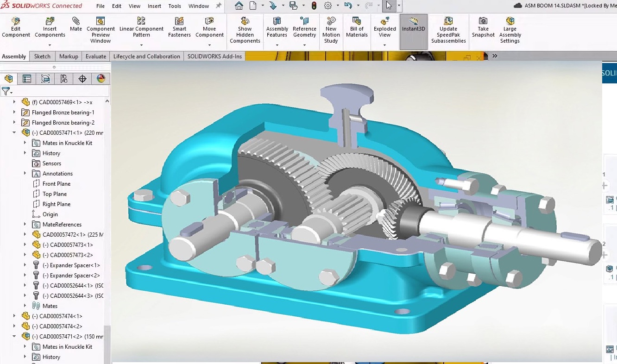Insert a Bill of Materials

point(357,28)
